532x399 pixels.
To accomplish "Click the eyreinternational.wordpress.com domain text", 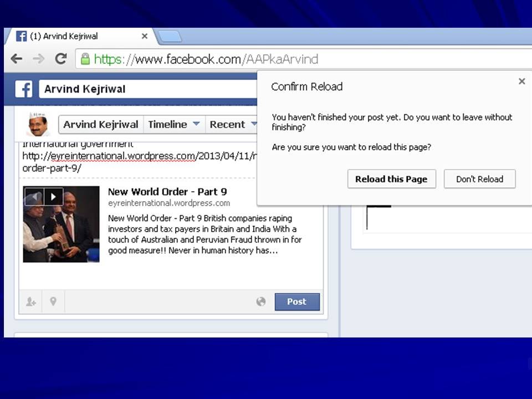I will click(x=169, y=203).
